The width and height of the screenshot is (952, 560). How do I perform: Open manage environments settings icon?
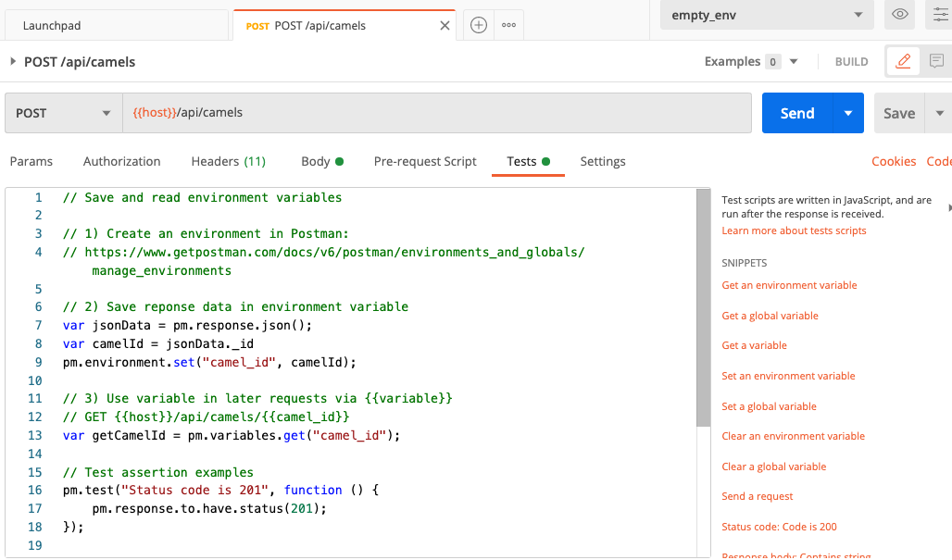pyautogui.click(x=940, y=15)
